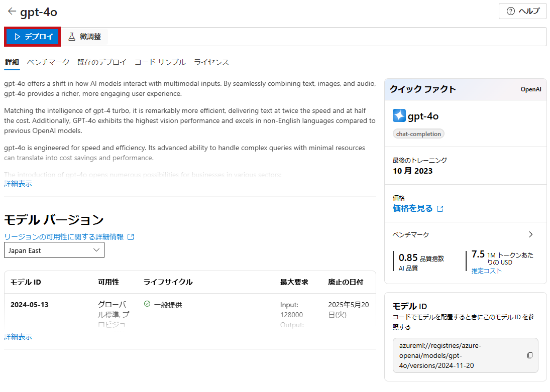Click external link icon beside 価格を見る

[x=440, y=209]
